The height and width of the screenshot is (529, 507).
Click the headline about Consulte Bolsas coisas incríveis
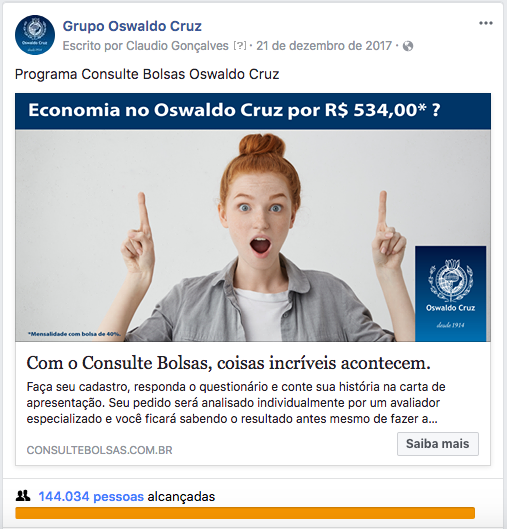click(x=228, y=363)
